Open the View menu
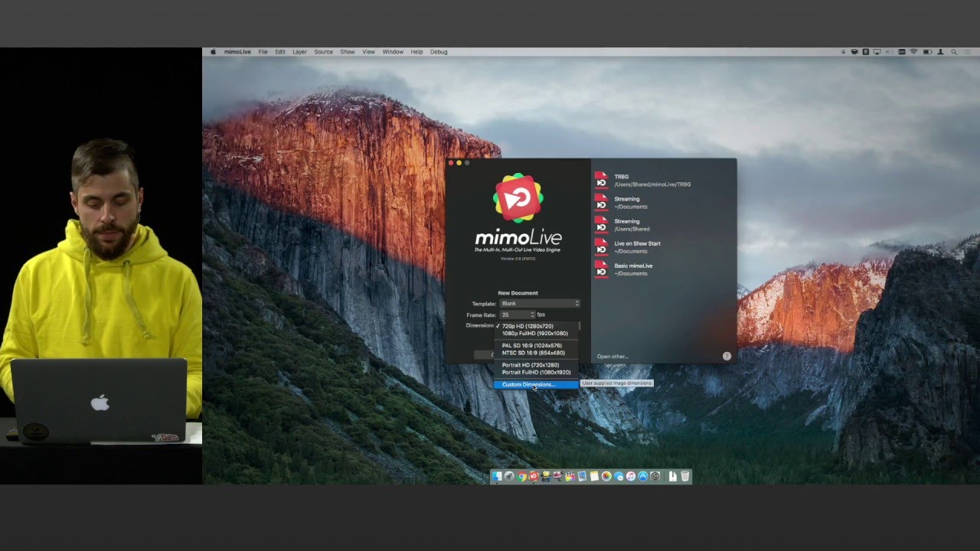The height and width of the screenshot is (551, 980). (x=368, y=52)
